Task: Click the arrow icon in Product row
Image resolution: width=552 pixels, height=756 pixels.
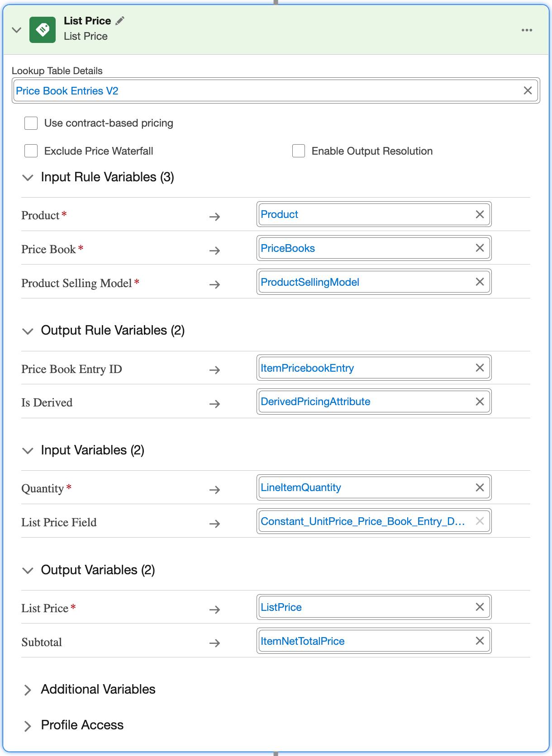Action: [215, 217]
